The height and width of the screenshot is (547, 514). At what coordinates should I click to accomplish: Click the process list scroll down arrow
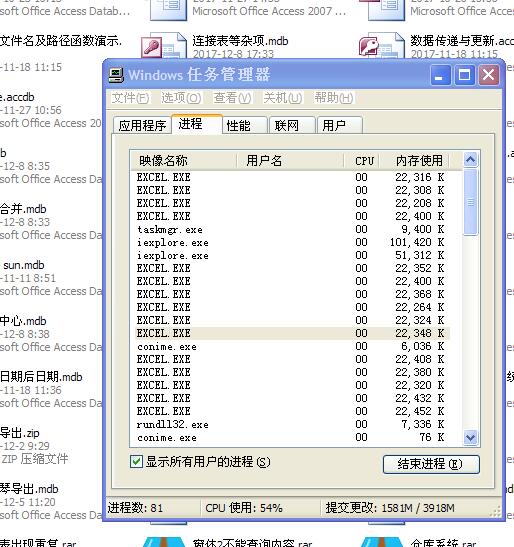tap(470, 437)
